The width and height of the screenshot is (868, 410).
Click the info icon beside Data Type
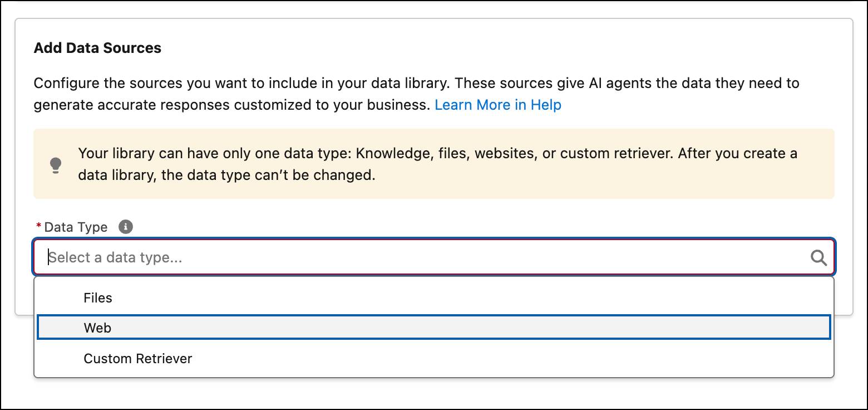pyautogui.click(x=126, y=227)
